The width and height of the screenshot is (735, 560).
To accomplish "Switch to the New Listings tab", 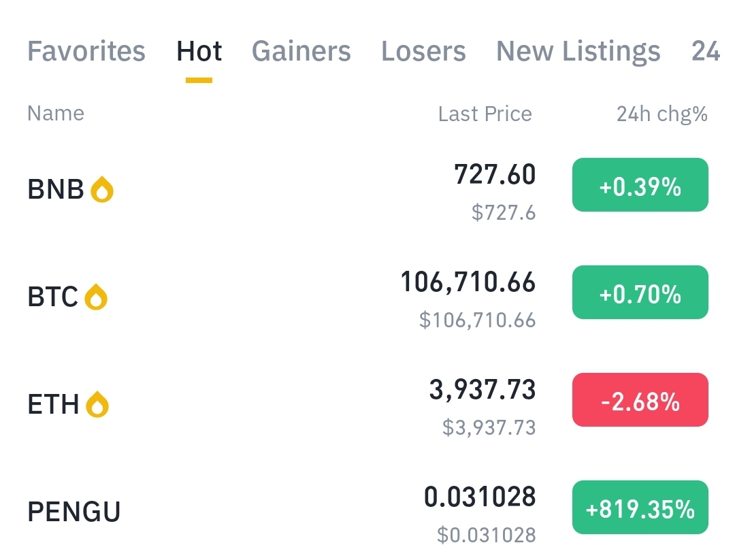I will coord(578,50).
